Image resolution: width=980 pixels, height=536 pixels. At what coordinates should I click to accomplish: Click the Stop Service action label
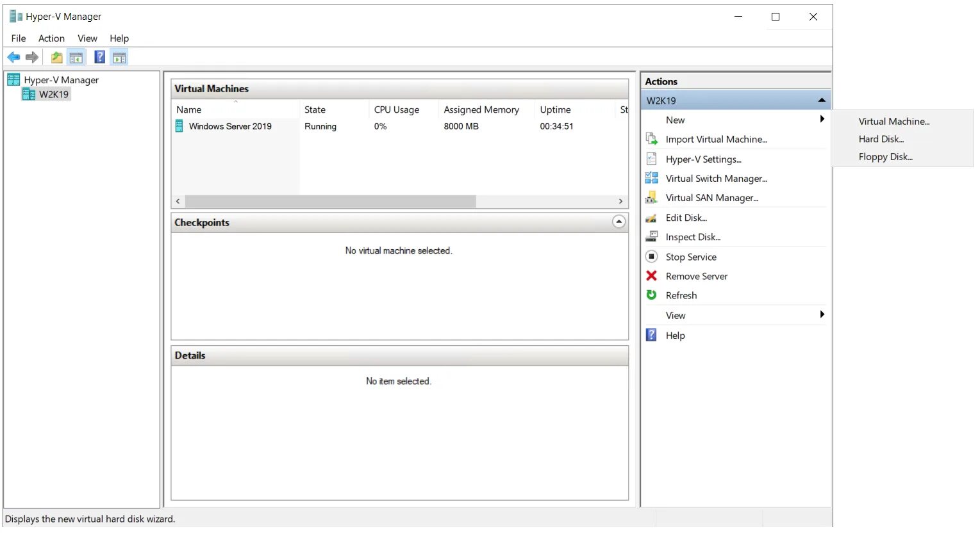691,257
